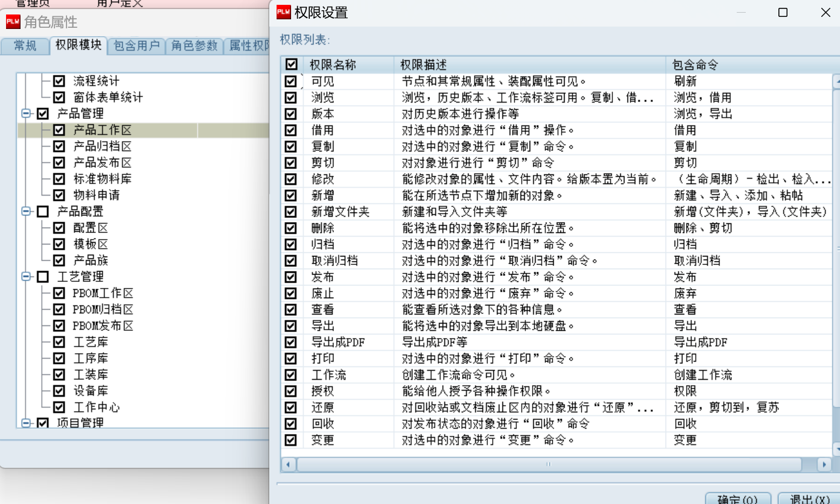
Task: Select the 模板区 tree item
Action: [x=91, y=244]
